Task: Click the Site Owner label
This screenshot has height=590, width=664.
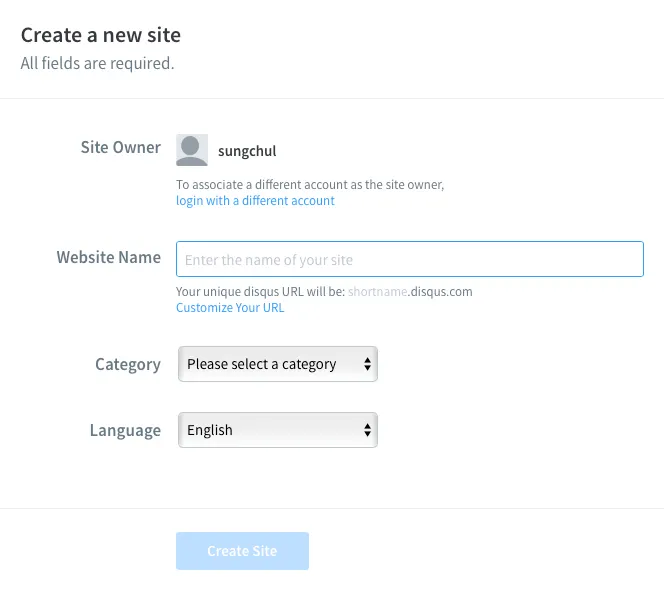Action: click(120, 147)
